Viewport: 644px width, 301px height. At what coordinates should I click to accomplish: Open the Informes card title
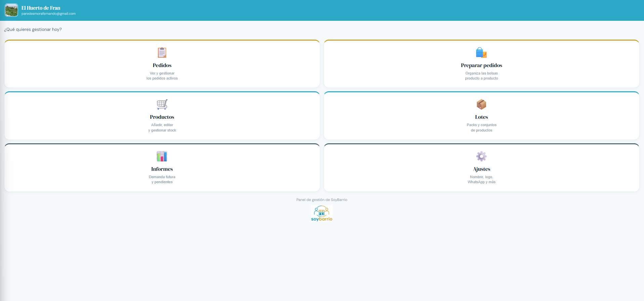(162, 169)
